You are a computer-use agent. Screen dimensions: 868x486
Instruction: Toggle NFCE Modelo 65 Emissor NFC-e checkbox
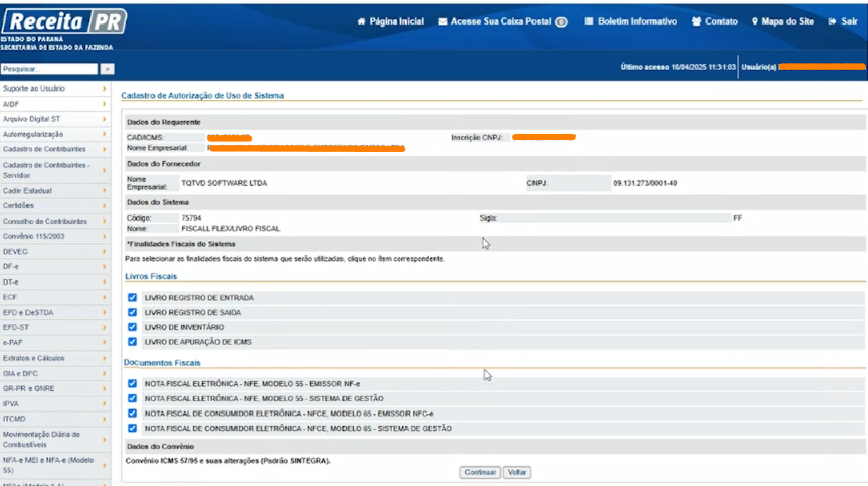[132, 413]
